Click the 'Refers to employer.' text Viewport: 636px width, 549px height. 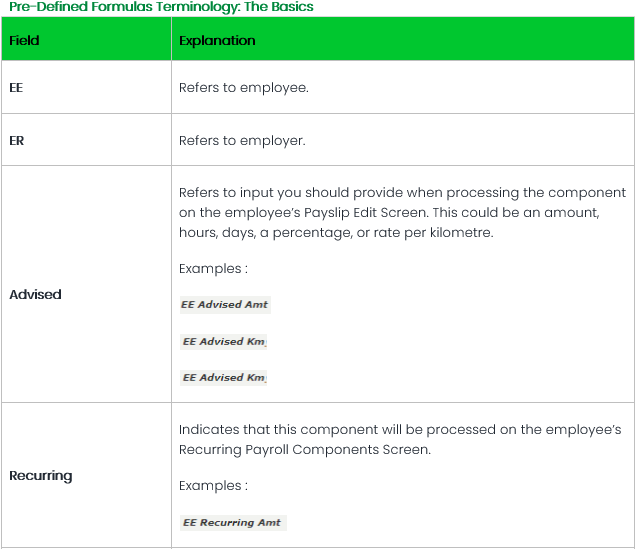coord(242,141)
